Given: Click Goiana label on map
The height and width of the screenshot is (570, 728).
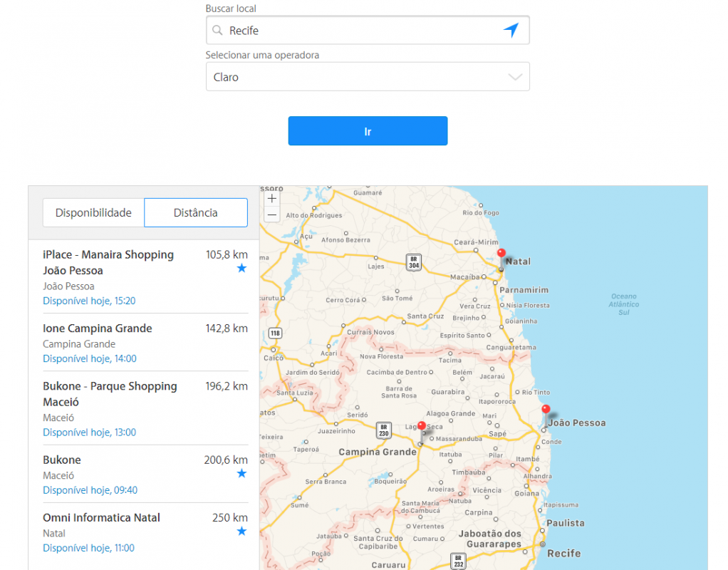Looking at the screenshot, I should pyautogui.click(x=526, y=493).
